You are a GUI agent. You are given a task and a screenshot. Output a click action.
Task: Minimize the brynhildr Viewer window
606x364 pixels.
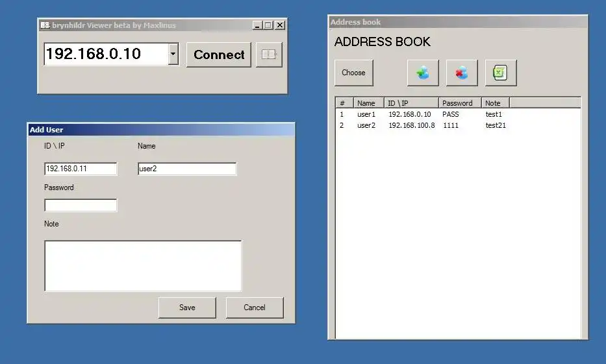[x=257, y=25]
